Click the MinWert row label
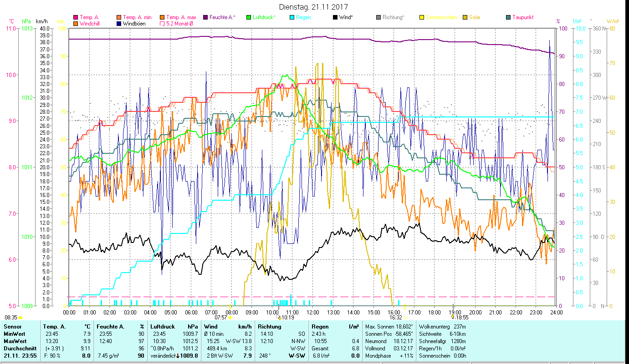 [x=14, y=334]
